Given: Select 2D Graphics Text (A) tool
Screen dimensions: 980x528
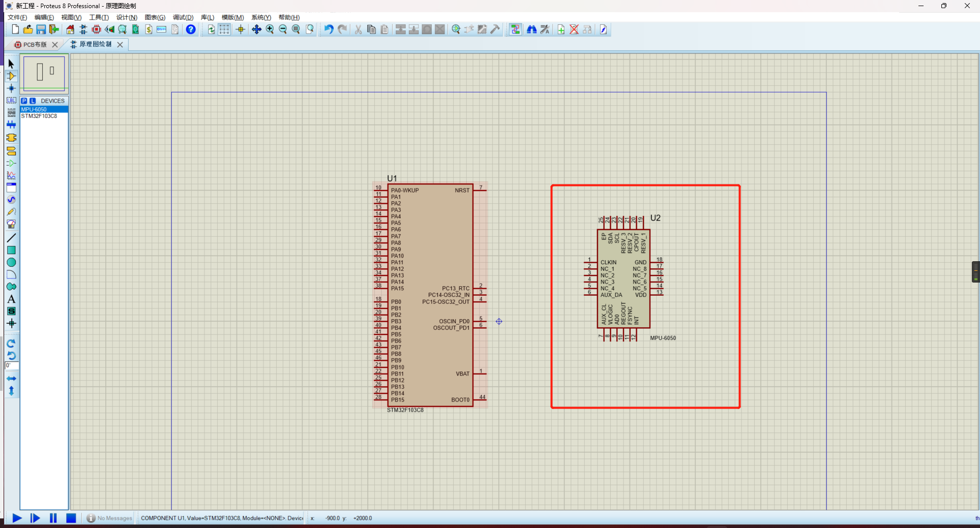Looking at the screenshot, I should coord(11,299).
